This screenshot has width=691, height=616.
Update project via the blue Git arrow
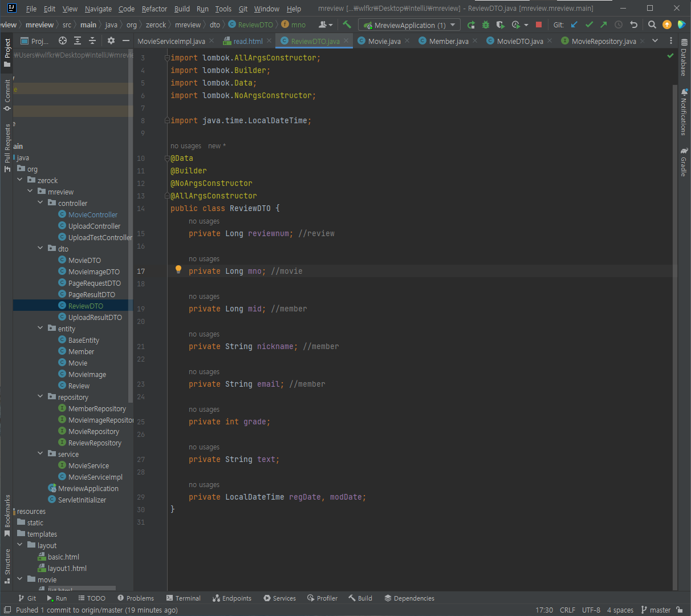tap(575, 25)
